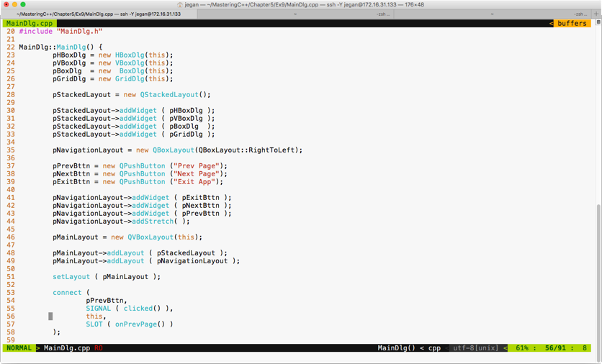Select the MainDlg.cpp buffer tab in Vim tabline

tap(30, 23)
